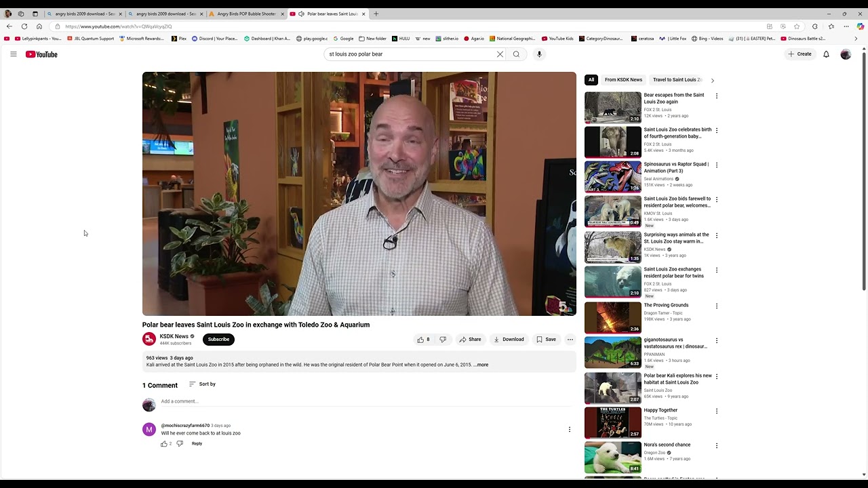This screenshot has height=488, width=868.
Task: Open 'Spinosaurus vs Raptor Squad' video thumbnail
Action: pos(613,177)
